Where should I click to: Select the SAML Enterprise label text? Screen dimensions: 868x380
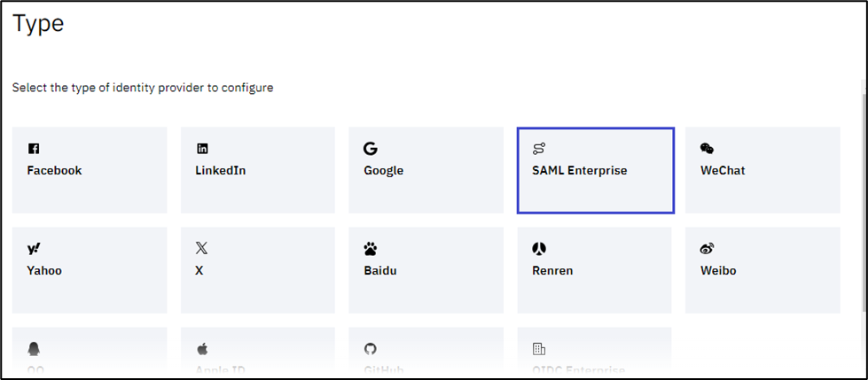click(x=579, y=171)
